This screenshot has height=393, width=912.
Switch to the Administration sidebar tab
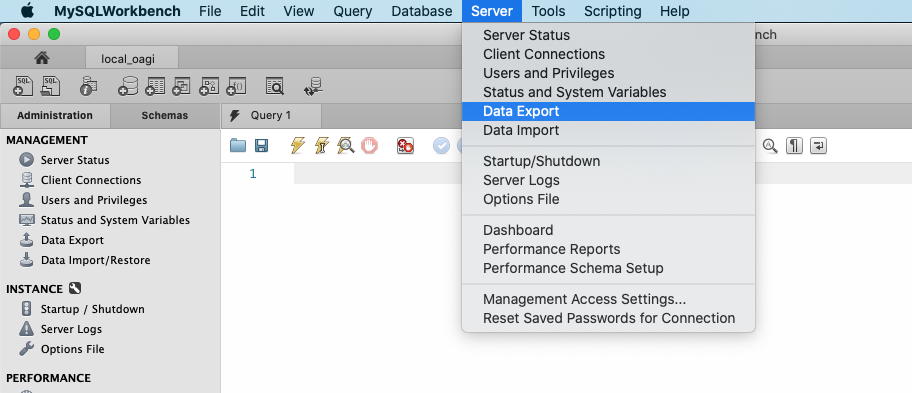(55, 116)
